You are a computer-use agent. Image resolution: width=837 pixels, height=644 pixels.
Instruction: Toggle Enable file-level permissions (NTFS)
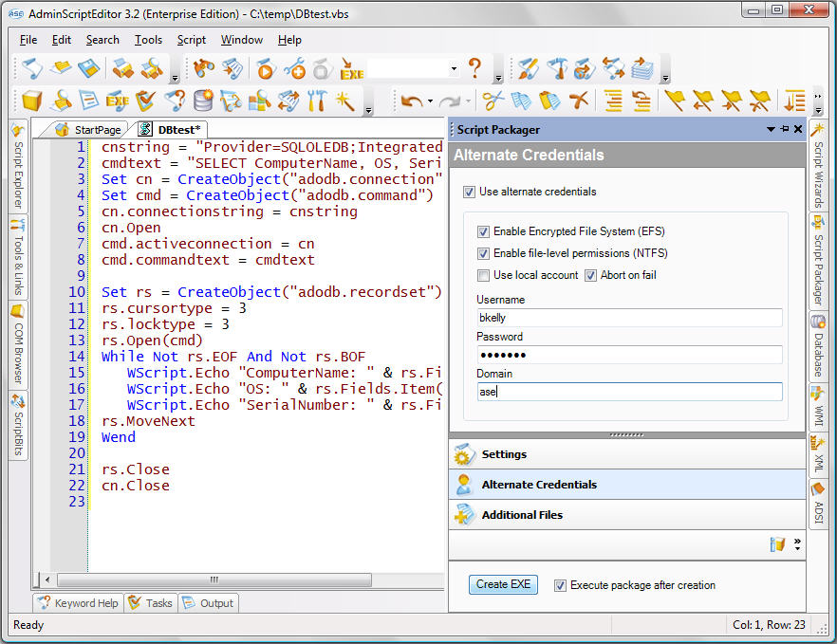483,253
